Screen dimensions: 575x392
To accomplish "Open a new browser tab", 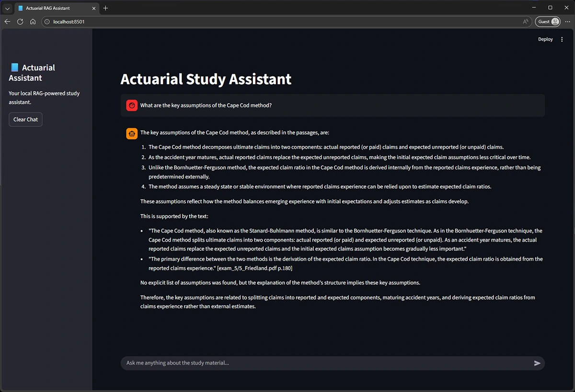I will [x=105, y=8].
